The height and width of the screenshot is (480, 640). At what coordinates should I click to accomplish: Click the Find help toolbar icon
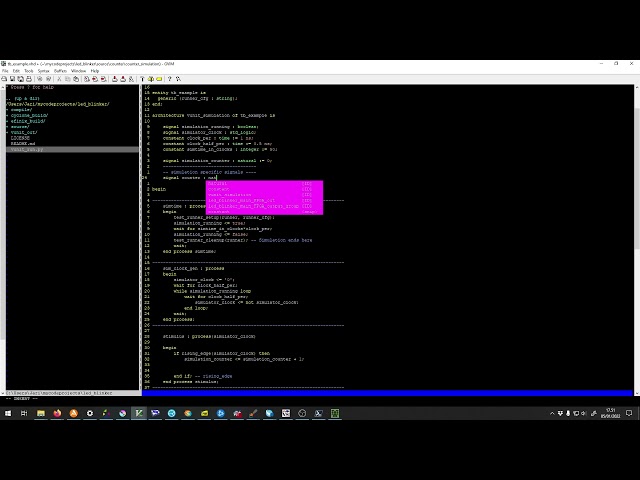point(178,79)
